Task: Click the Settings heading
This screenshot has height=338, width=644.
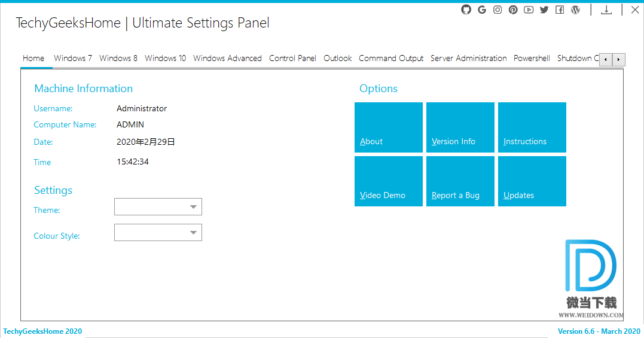Action: tap(53, 190)
